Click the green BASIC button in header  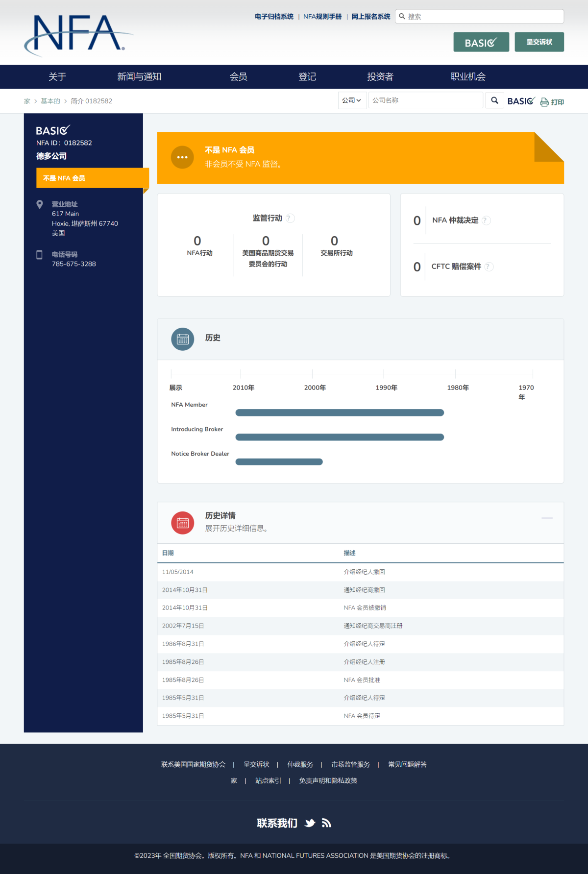(481, 42)
